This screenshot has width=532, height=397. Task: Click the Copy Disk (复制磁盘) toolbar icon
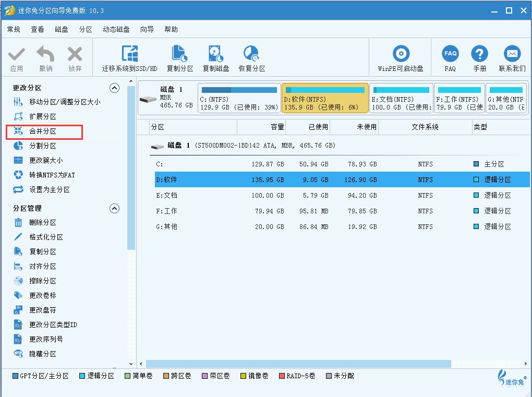pos(216,54)
